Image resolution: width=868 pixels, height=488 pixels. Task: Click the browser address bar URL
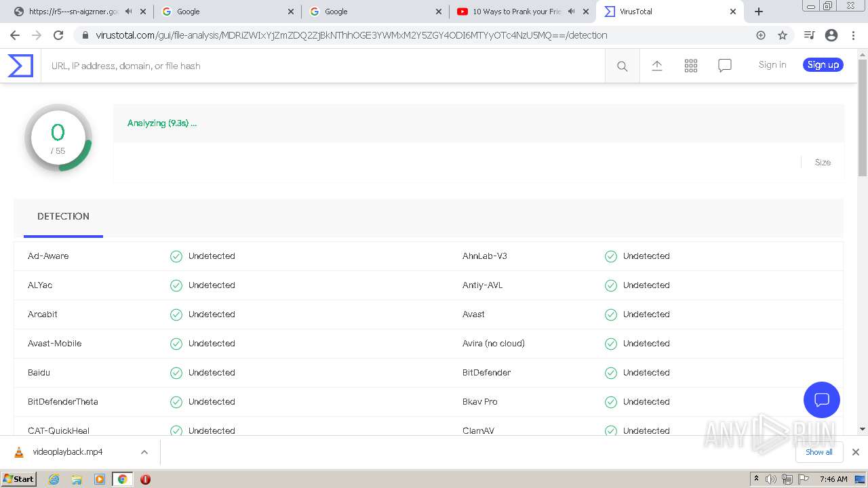coord(351,35)
